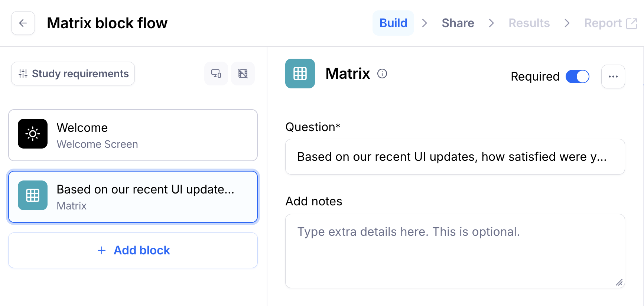Image resolution: width=644 pixels, height=306 pixels.
Task: Click the screen recording off icon
Action: (243, 74)
